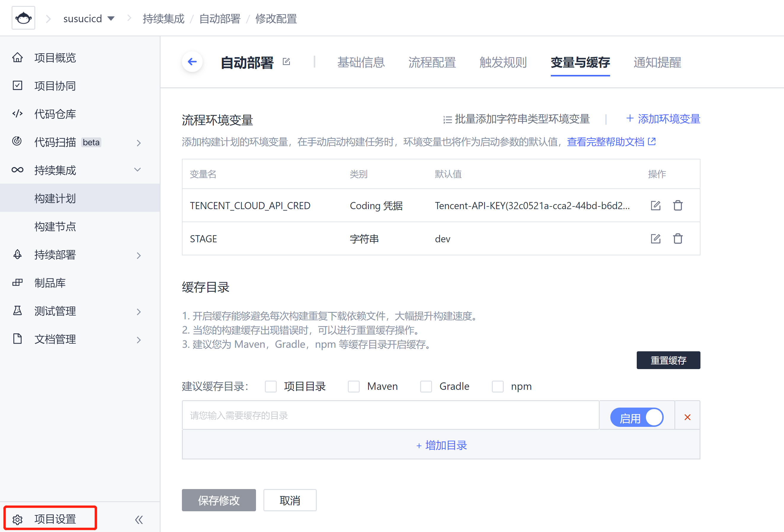Delete the TENCENT_CLOUD_API_CRED variable
Image resolution: width=784 pixels, height=532 pixels.
(x=678, y=206)
